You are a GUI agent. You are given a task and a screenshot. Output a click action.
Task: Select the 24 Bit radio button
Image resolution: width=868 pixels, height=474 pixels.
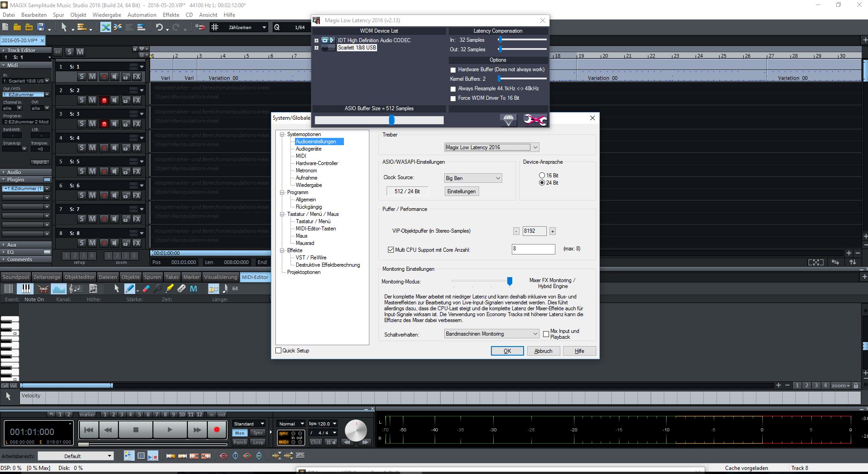tap(542, 183)
